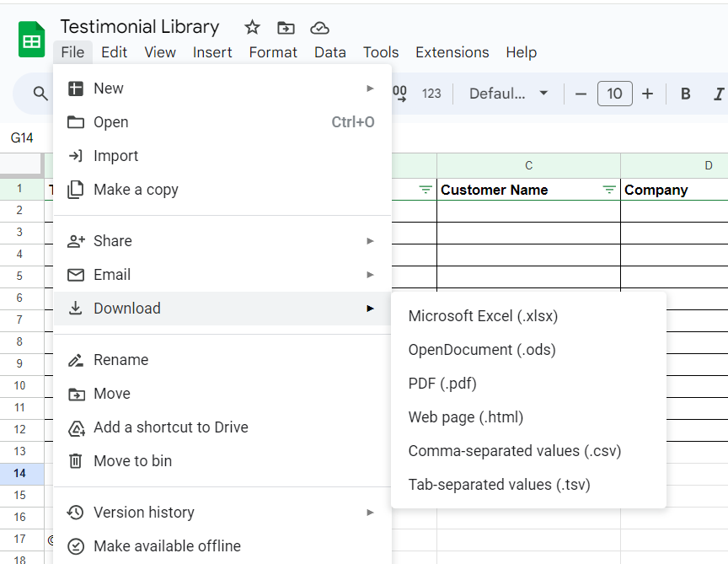This screenshot has height=564, width=728.
Task: Click the Google Sheets home logo
Action: pos(31,40)
